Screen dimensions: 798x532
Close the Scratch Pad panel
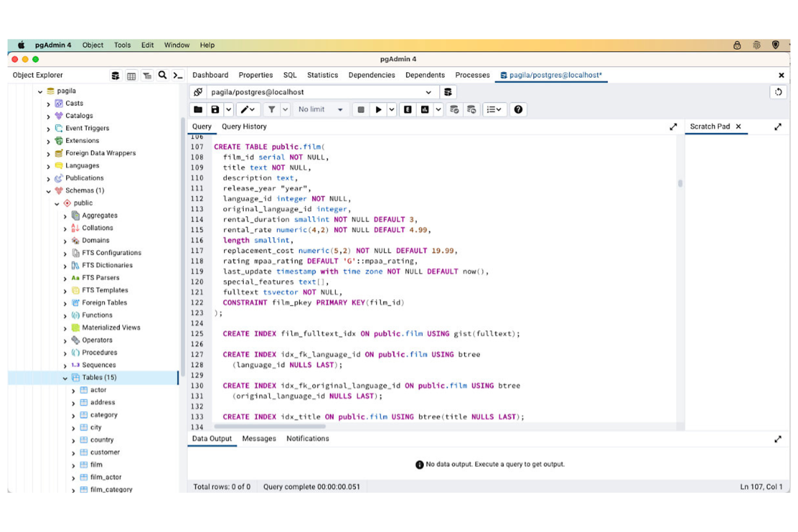739,127
